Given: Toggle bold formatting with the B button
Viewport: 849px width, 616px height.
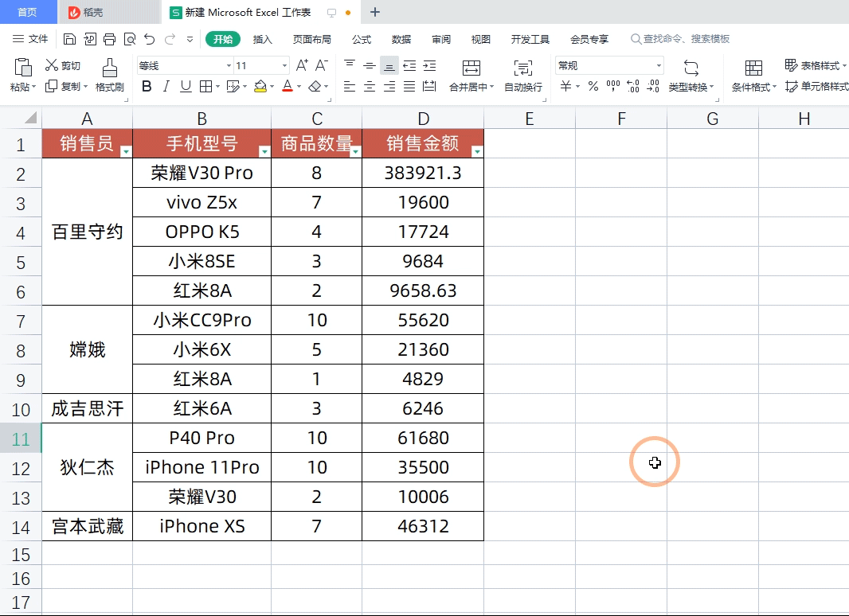Looking at the screenshot, I should [146, 85].
